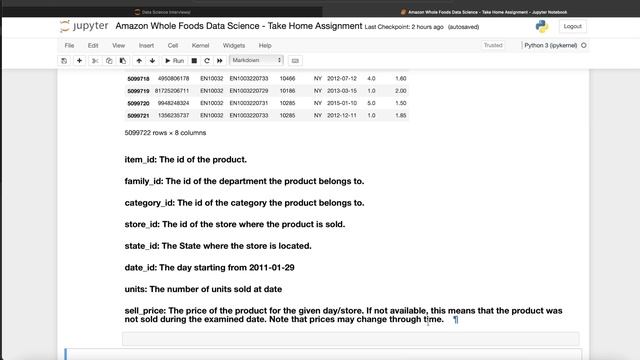Save and checkpoint the notebook
Image resolution: width=640 pixels, height=360 pixels.
coord(64,61)
